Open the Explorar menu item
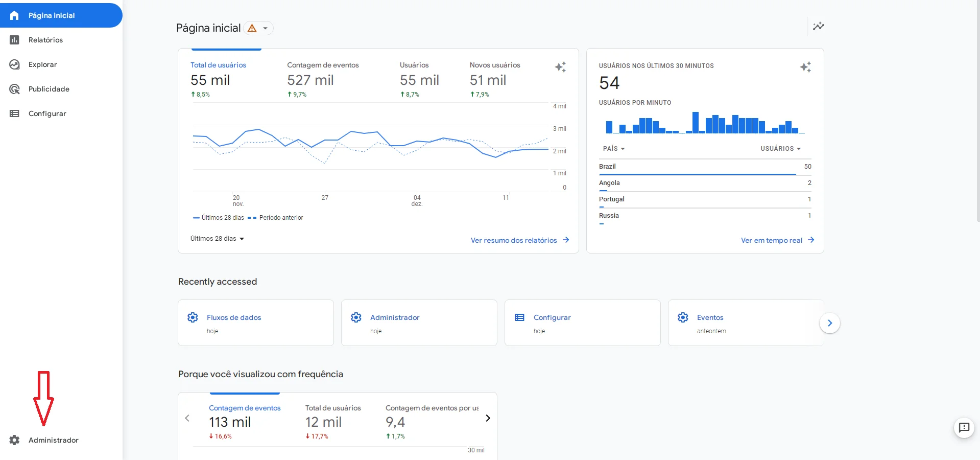This screenshot has height=460, width=980. (x=43, y=64)
